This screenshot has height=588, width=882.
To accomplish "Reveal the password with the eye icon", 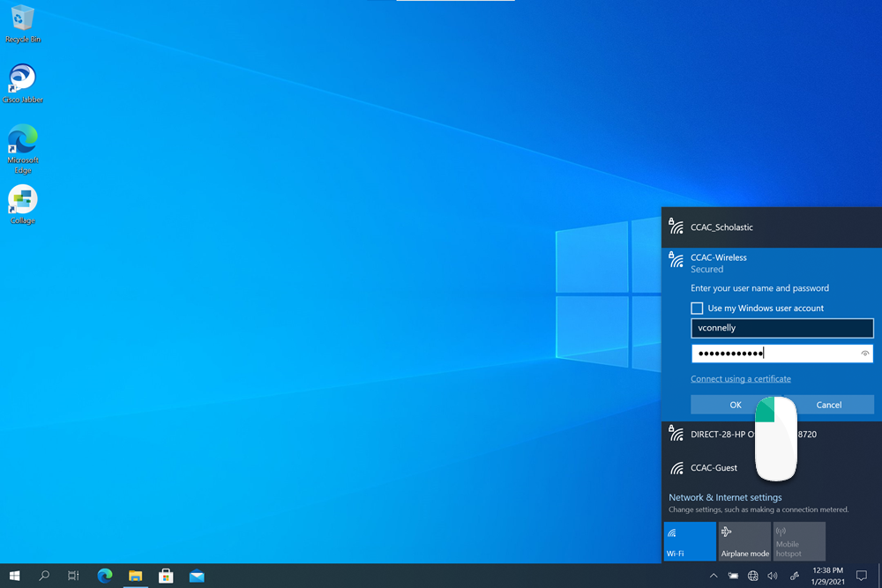I will point(865,354).
